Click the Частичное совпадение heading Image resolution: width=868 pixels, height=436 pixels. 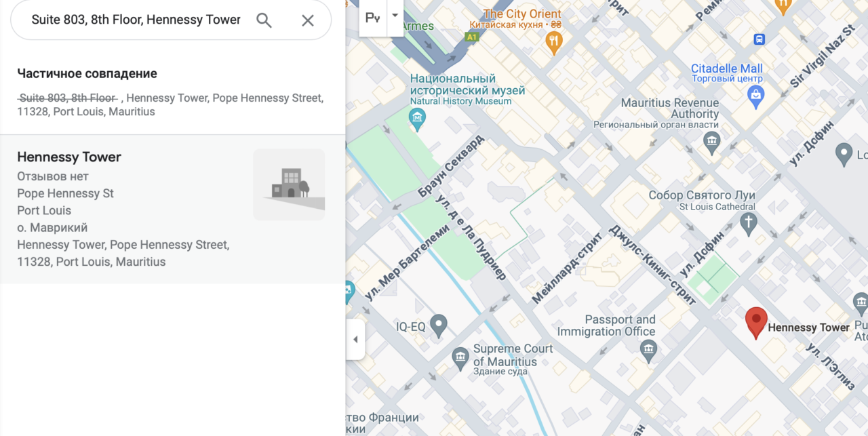(87, 74)
